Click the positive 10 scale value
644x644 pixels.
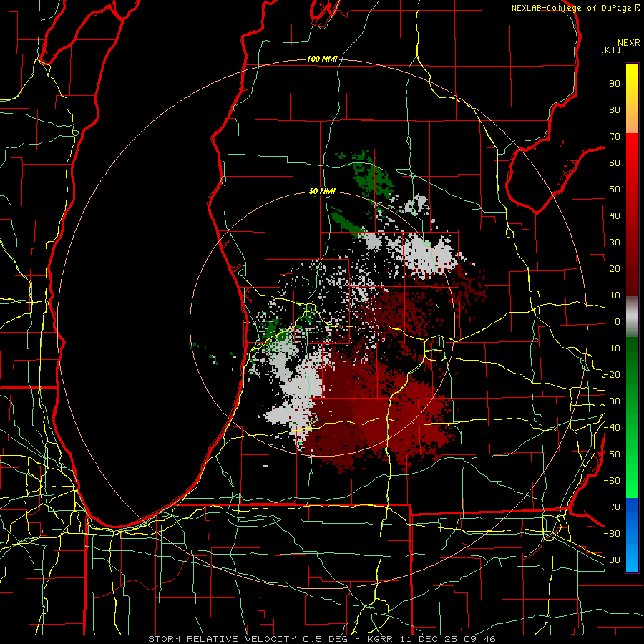click(615, 296)
